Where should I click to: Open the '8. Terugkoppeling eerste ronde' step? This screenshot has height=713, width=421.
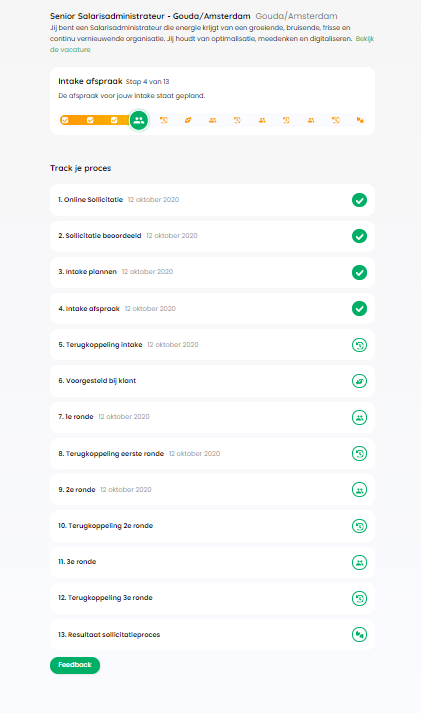click(x=212, y=454)
